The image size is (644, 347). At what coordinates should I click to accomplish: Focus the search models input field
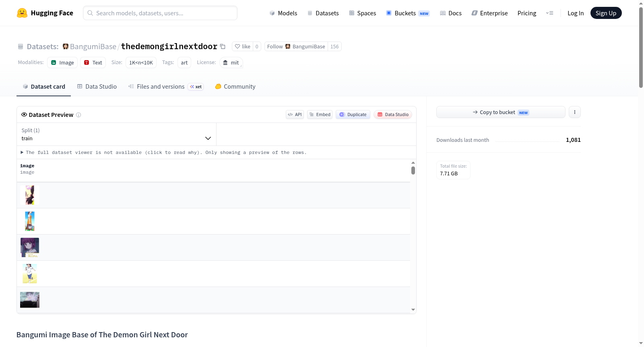click(160, 13)
